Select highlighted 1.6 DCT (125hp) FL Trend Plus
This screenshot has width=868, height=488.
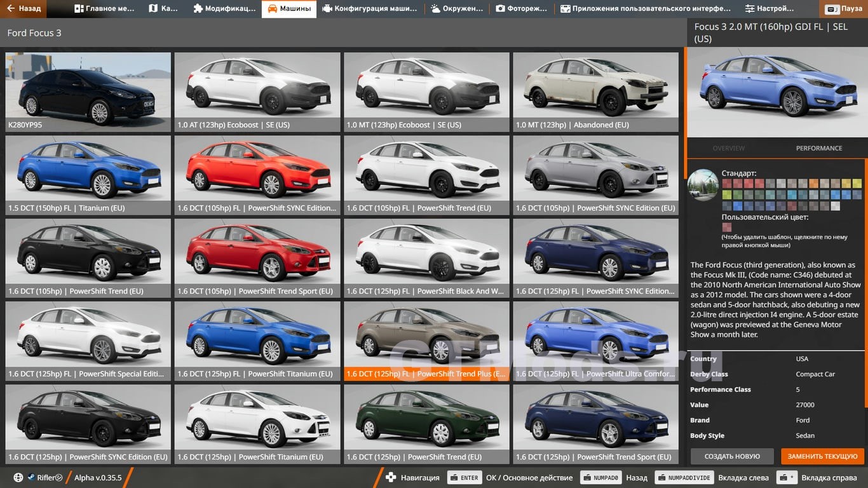(x=426, y=341)
